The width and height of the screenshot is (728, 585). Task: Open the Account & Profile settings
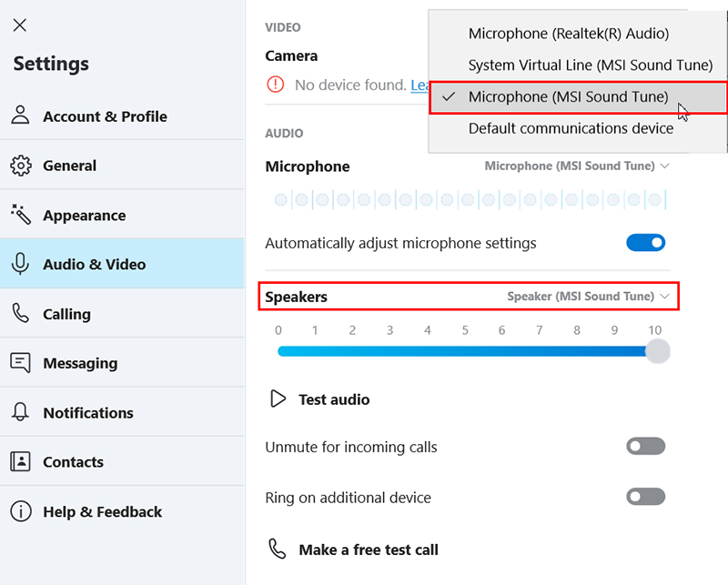pyautogui.click(x=122, y=116)
